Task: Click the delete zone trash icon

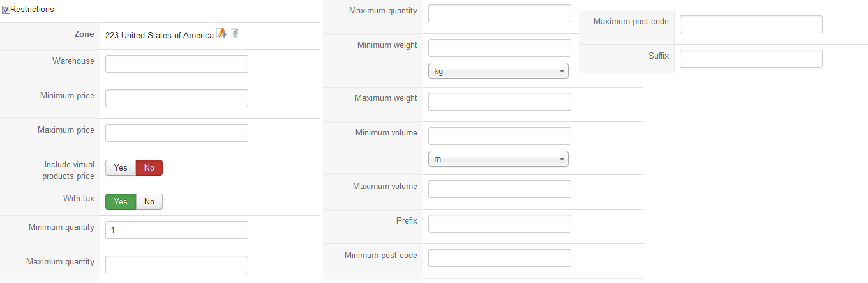Action: pos(235,34)
